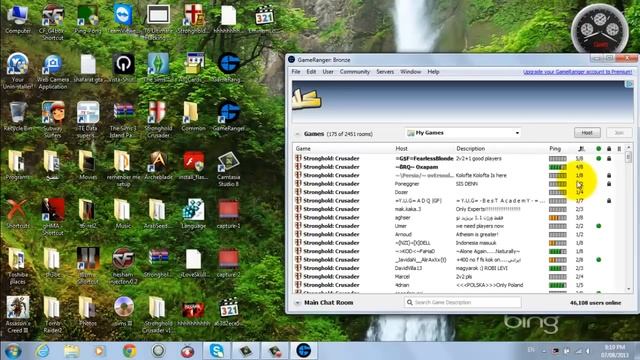Open the Computer desktop icon
The image size is (640, 360).
tap(18, 20)
